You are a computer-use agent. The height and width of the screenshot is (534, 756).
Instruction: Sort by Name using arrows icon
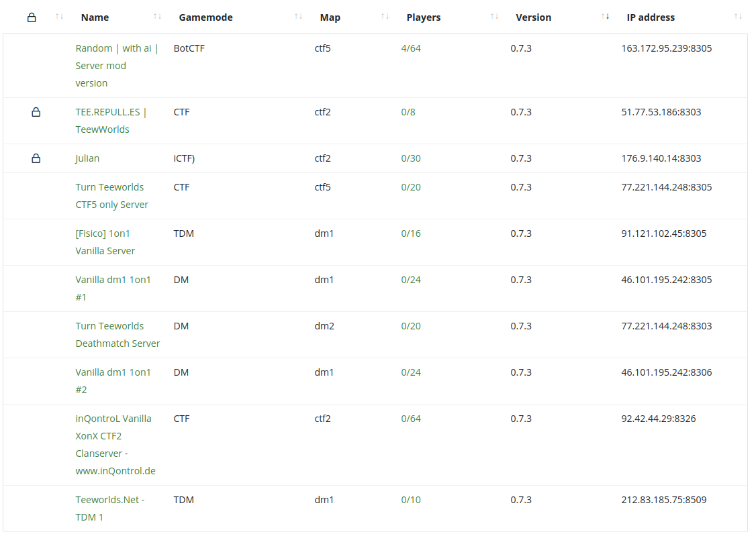[x=157, y=17]
